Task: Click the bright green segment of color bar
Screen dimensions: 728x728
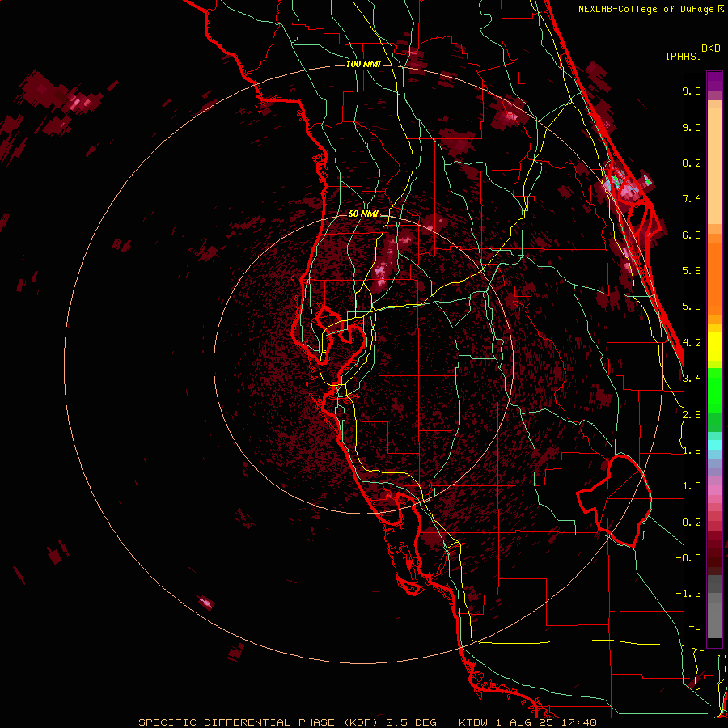Action: coord(714,390)
